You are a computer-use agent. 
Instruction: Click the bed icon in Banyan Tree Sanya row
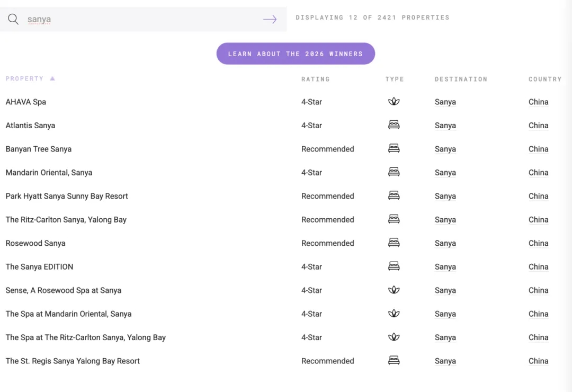tap(394, 149)
